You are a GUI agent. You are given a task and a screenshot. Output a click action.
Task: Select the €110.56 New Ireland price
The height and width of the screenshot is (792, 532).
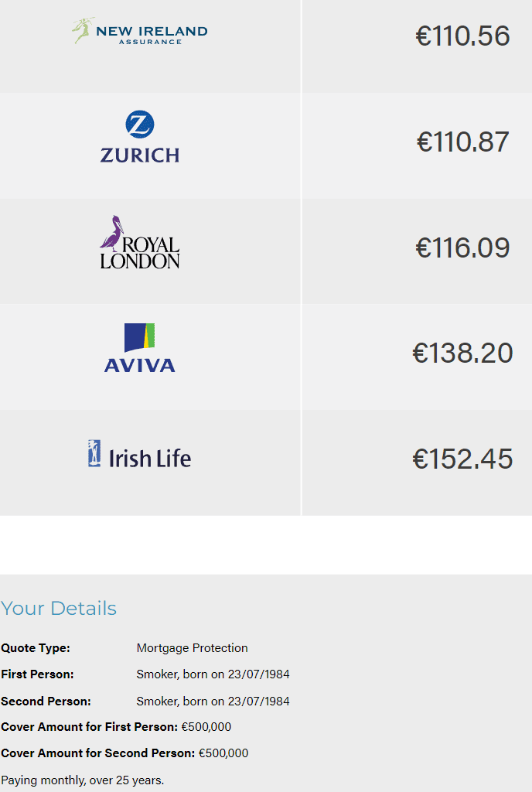pyautogui.click(x=462, y=36)
